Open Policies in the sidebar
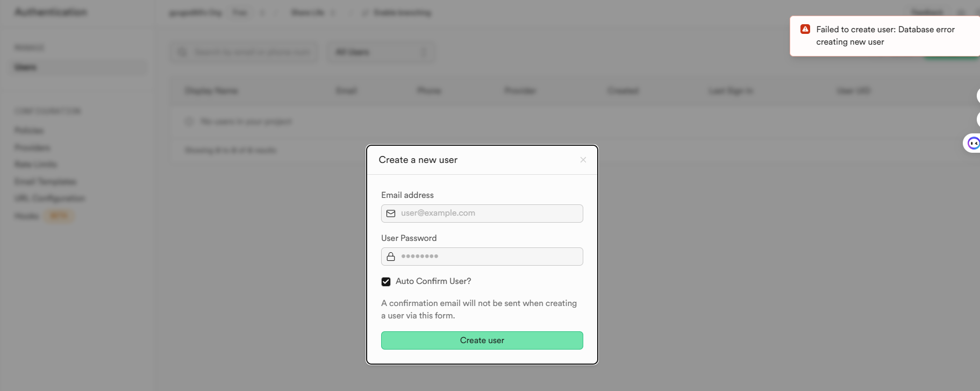Viewport: 980px width, 391px height. pyautogui.click(x=29, y=131)
